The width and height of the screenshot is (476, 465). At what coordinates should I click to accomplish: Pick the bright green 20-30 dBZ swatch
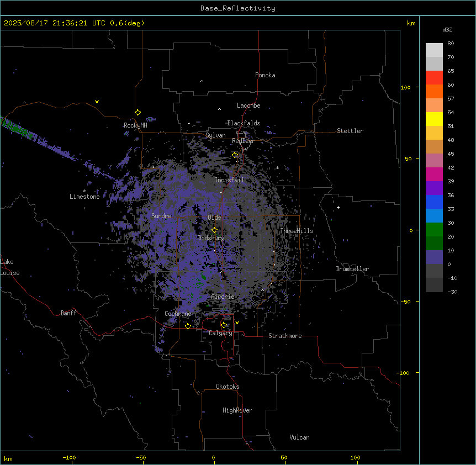click(x=434, y=230)
